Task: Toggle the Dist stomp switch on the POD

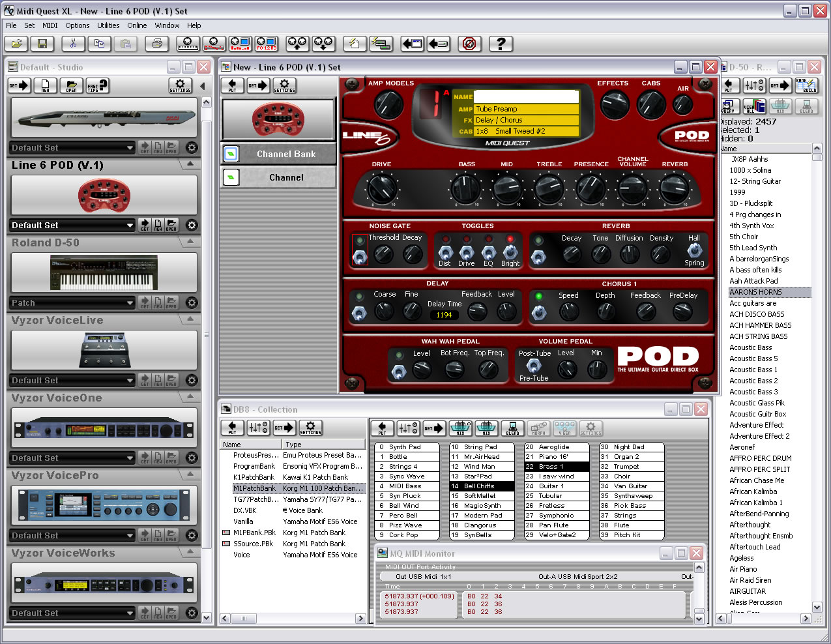Action: tap(445, 253)
